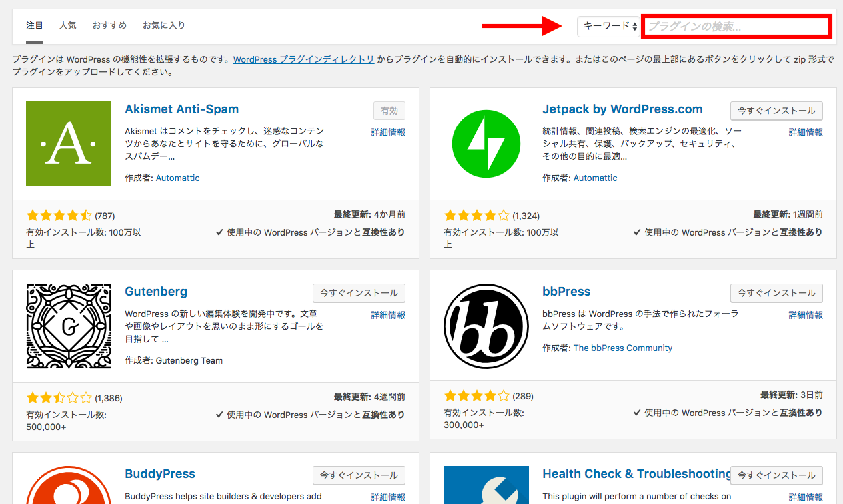Click the Gutenberg plugin emblem icon
The width and height of the screenshot is (843, 504).
click(69, 326)
